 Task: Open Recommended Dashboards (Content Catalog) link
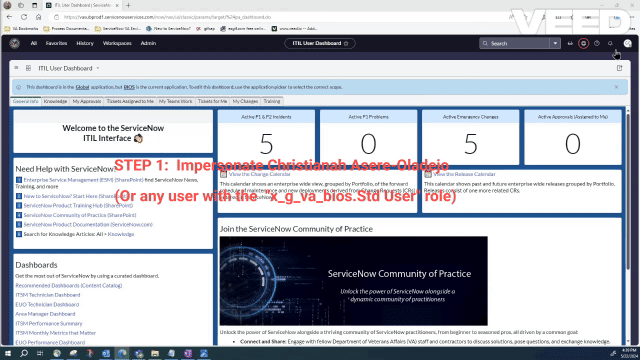(69, 286)
